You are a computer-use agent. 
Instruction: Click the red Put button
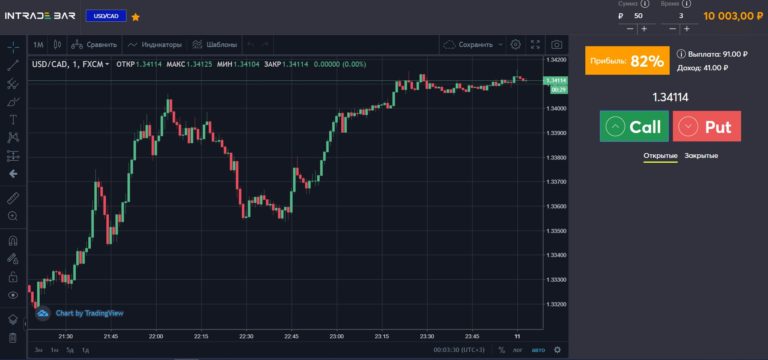pyautogui.click(x=707, y=126)
